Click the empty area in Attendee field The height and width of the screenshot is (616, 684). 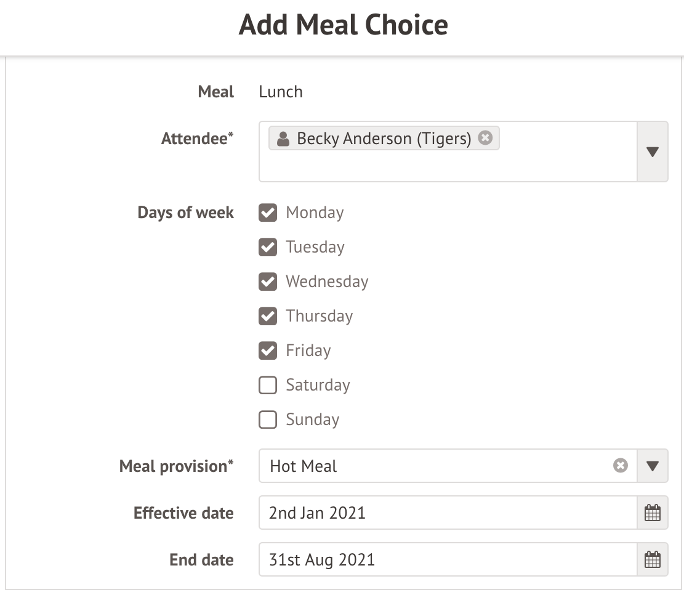point(443,166)
